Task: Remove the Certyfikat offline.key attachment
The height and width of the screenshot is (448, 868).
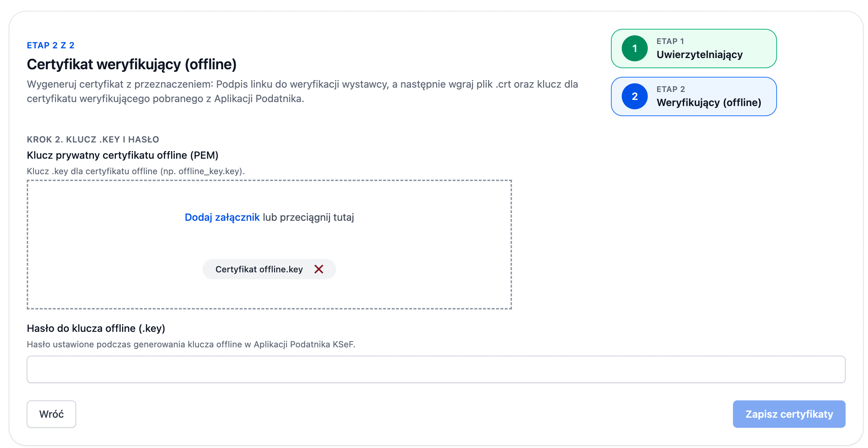Action: click(318, 269)
